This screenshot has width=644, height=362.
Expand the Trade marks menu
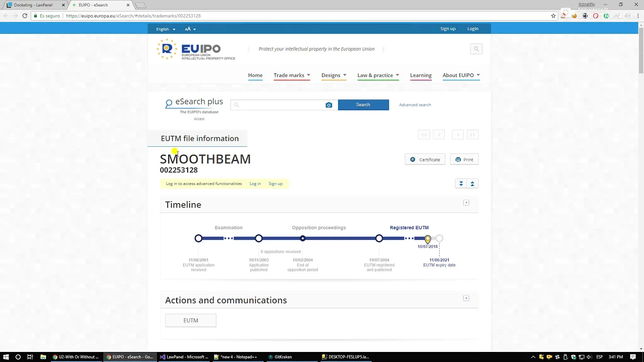[x=292, y=75]
